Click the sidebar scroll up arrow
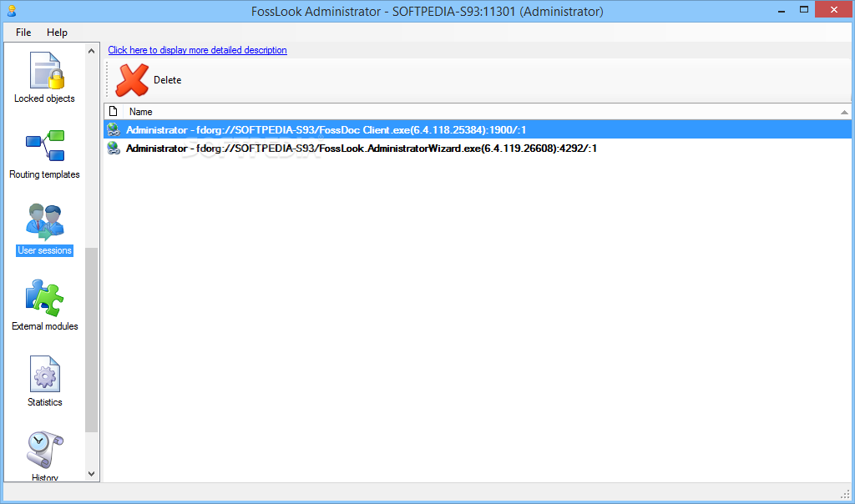 coord(92,51)
